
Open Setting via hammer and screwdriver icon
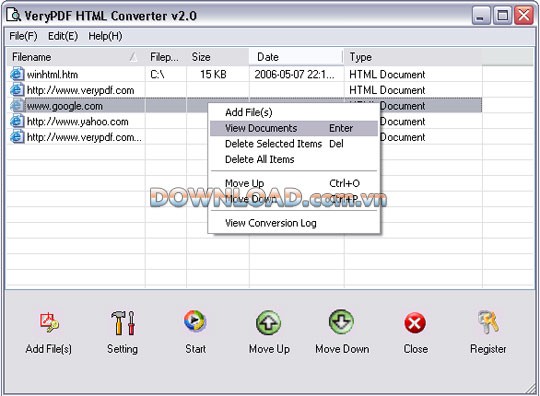point(123,323)
